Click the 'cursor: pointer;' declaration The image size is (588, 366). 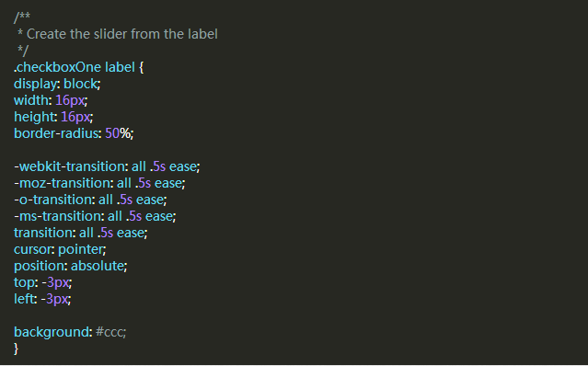coord(60,249)
